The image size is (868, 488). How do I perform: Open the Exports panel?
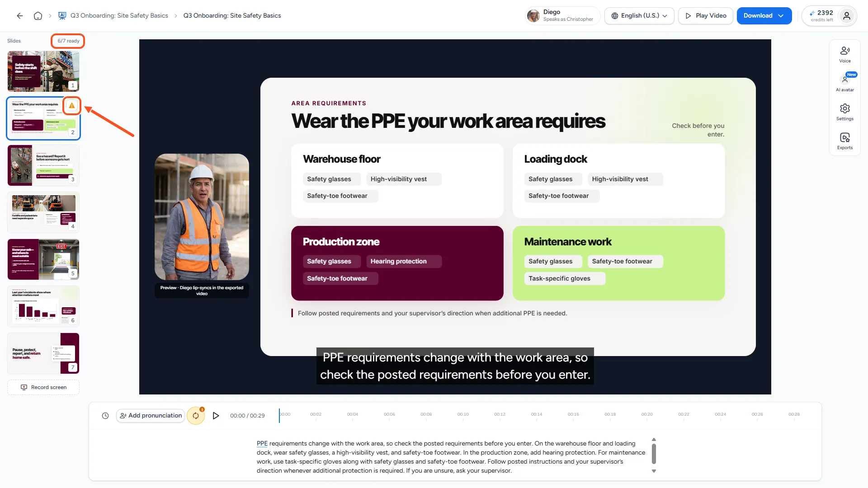pos(844,141)
